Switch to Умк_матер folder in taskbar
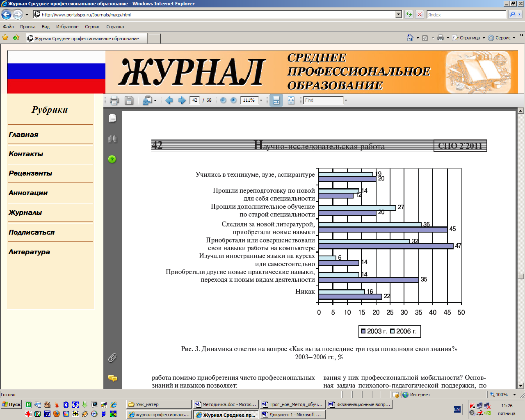This screenshot has width=525, height=420. click(x=159, y=404)
